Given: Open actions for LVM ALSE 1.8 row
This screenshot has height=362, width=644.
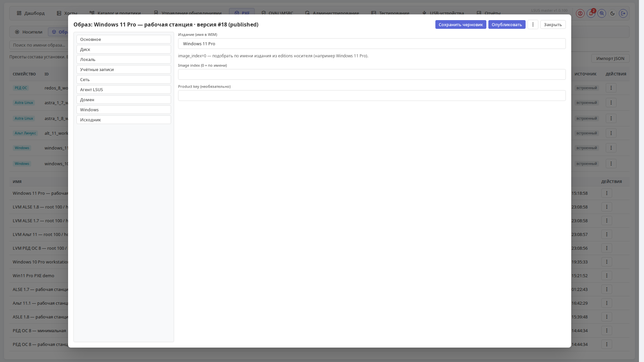Looking at the screenshot, I should click(x=607, y=207).
